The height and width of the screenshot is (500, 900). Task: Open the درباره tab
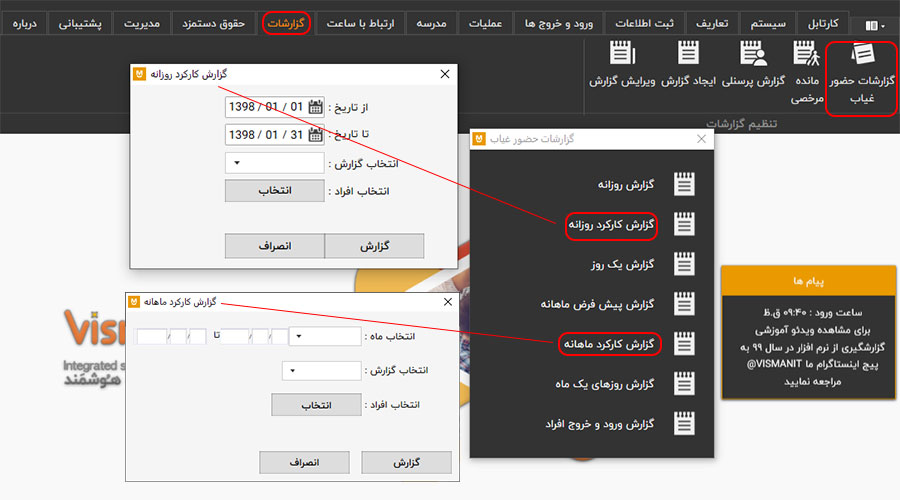tap(25, 24)
